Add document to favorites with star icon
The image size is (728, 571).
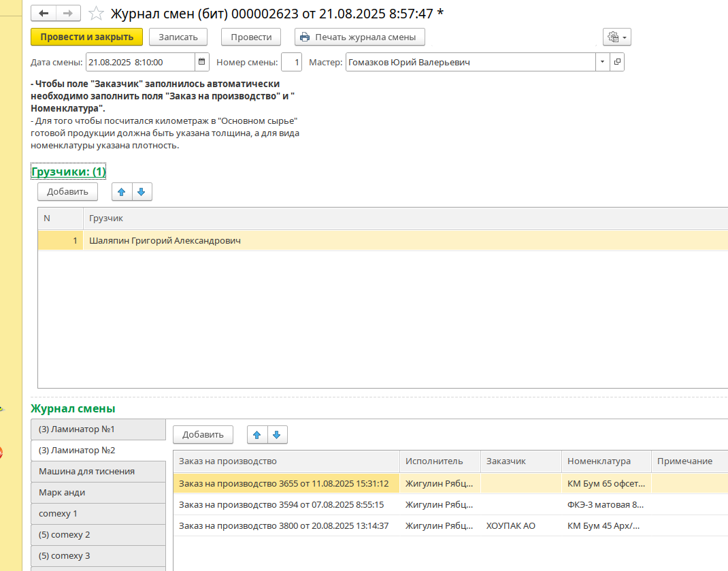click(x=97, y=14)
